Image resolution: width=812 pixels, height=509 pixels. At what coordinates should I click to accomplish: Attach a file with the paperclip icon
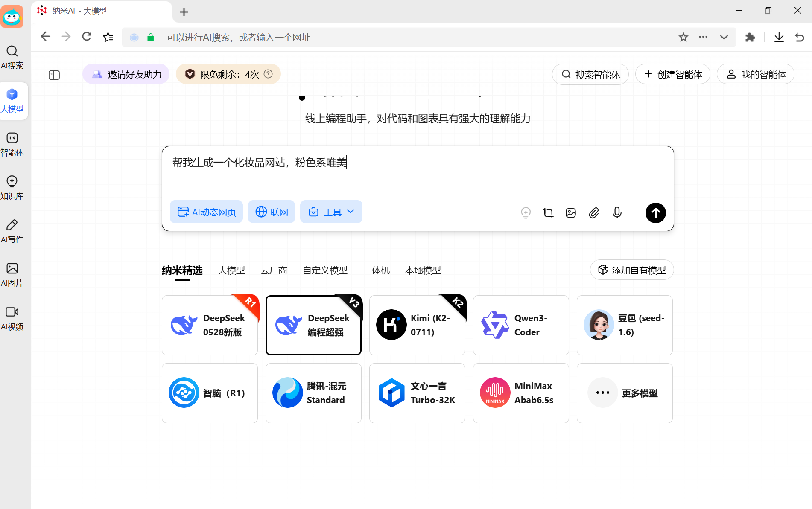point(594,212)
